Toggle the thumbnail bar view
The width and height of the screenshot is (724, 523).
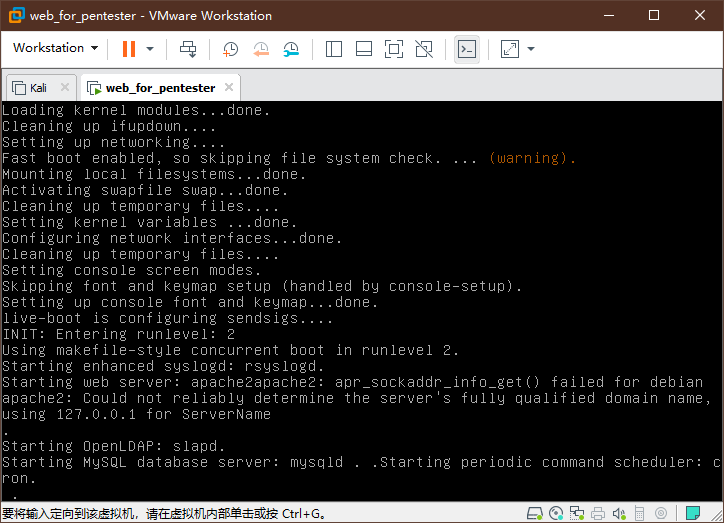[364, 48]
